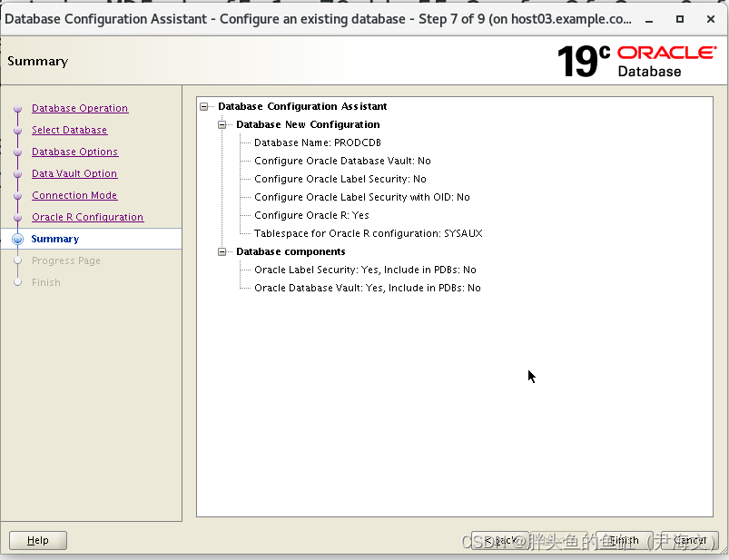
Task: Click the Back button
Action: (500, 540)
